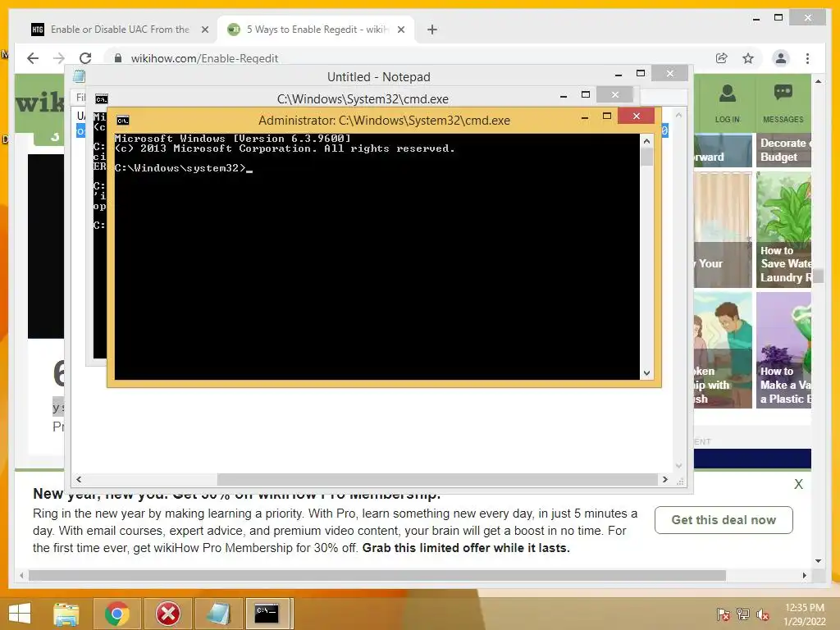Screen dimensions: 840x630
Task: Open 'How to Make a Va... a Plastic' thumbnail
Action: point(783,349)
